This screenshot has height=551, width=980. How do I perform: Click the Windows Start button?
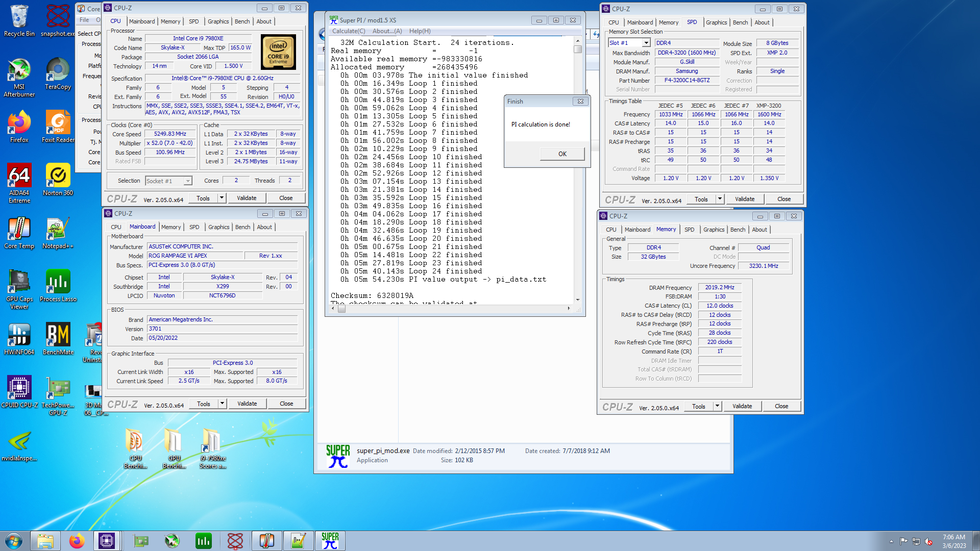pyautogui.click(x=14, y=541)
